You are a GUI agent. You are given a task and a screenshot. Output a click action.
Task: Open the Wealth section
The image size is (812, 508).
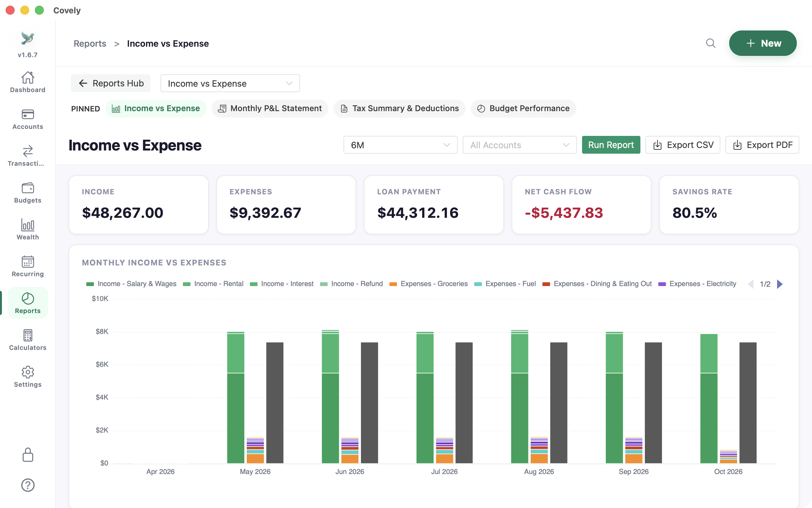(x=28, y=230)
